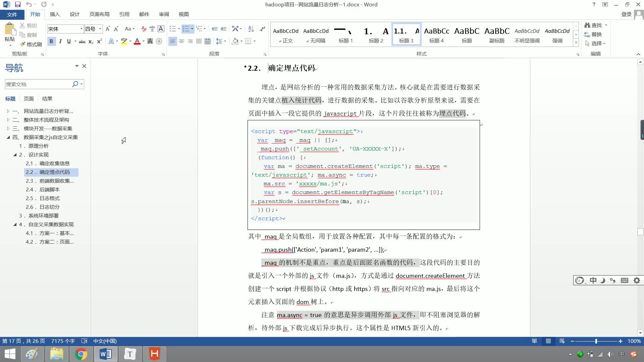The image size is (644, 362).
Task: Click the Enclosed Characters circle icon
Action: 159,41
